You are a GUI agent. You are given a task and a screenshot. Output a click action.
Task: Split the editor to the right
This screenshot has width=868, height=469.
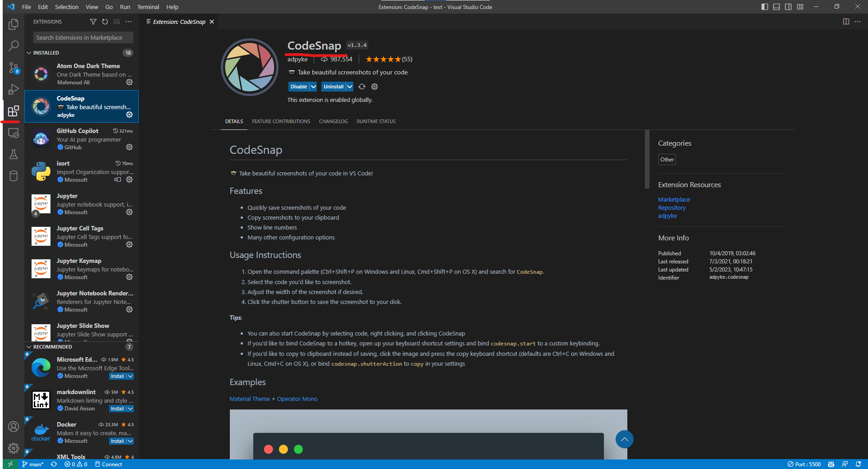846,22
